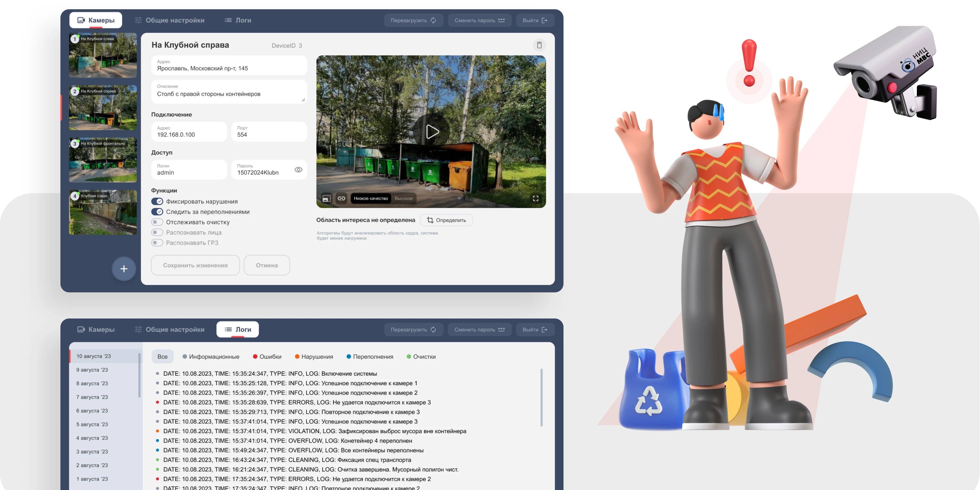Switch the video stream to Высокое quality
This screenshot has width=980, height=490.
coord(403,198)
